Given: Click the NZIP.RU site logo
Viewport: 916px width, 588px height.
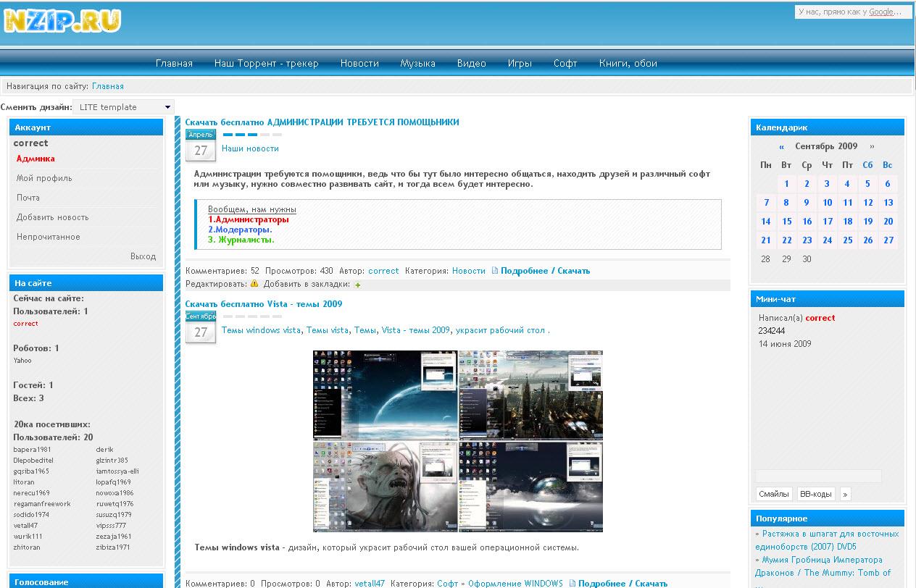Looking at the screenshot, I should [62, 22].
